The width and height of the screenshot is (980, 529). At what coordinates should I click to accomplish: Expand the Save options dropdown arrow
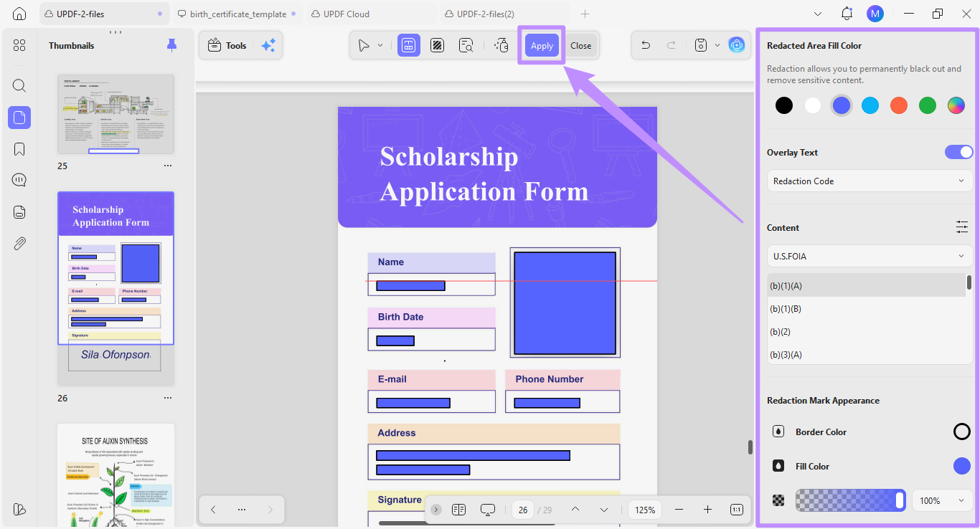tap(717, 45)
